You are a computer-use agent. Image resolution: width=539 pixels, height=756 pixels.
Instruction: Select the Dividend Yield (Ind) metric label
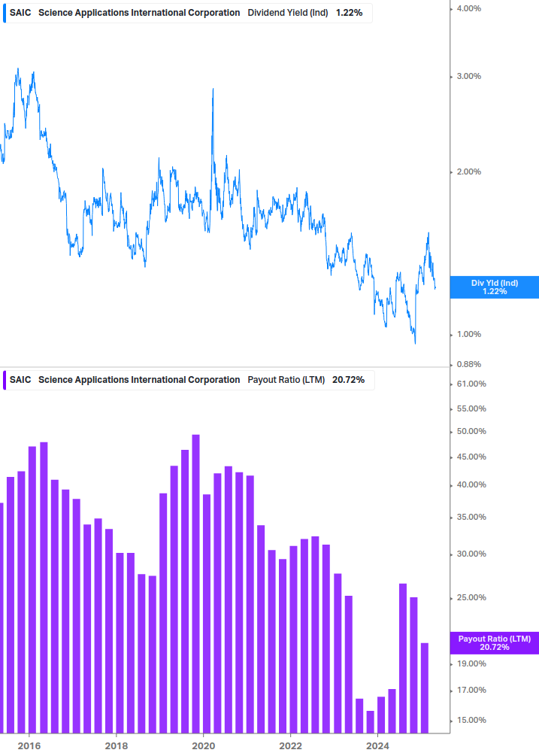[288, 13]
